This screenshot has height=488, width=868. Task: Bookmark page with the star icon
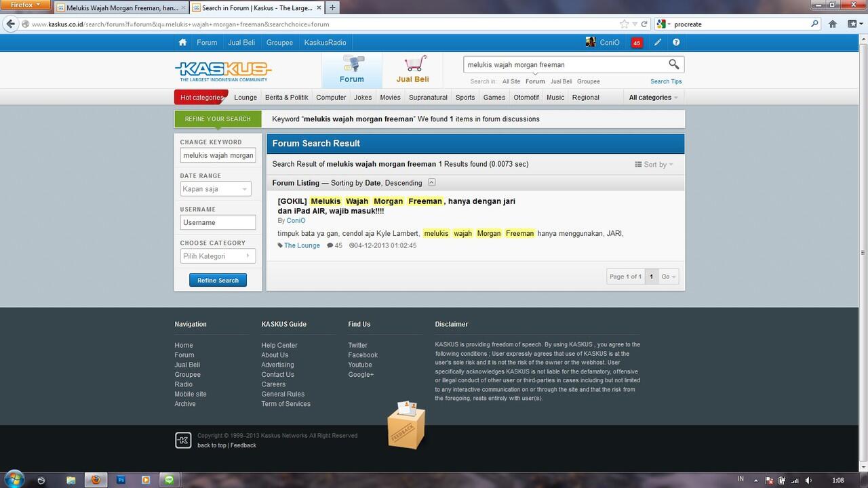pyautogui.click(x=624, y=24)
